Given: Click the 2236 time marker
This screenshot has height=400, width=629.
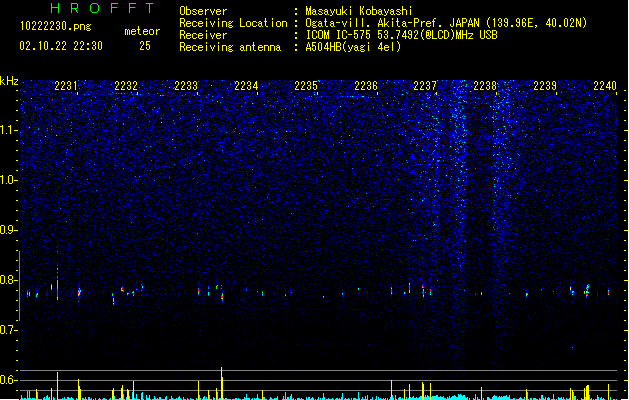Looking at the screenshot, I should (x=366, y=86).
